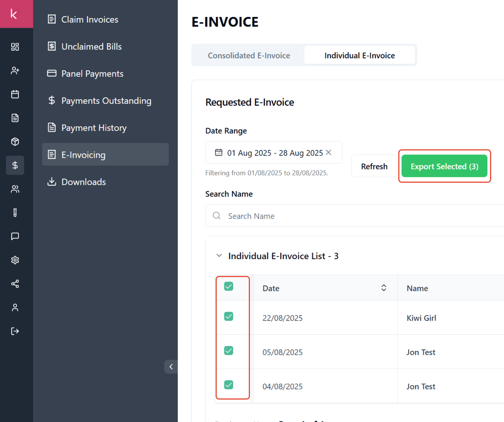Image resolution: width=504 pixels, height=422 pixels.
Task: Click the calendar icon in the date range field
Action: [x=218, y=153]
